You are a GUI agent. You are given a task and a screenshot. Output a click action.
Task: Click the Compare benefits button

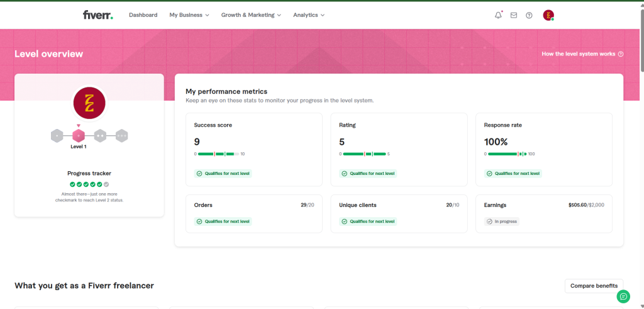coord(594,286)
